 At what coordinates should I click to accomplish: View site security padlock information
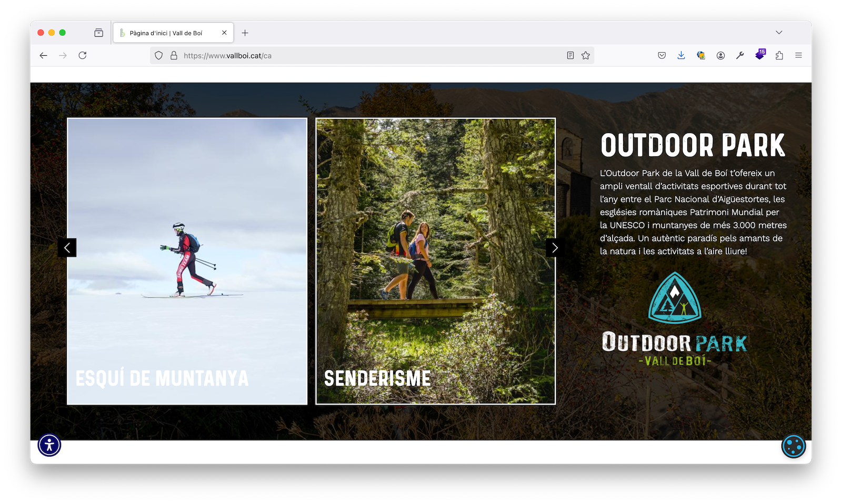[174, 56]
